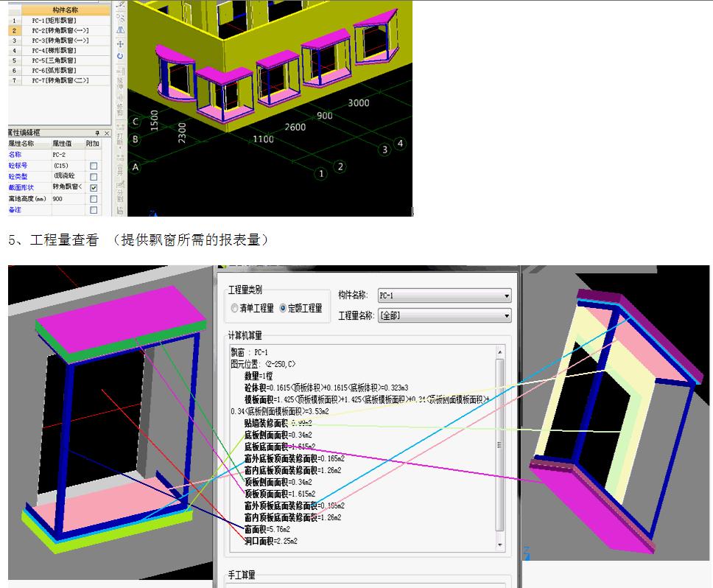Select 清单工程量 radio button

253,308
